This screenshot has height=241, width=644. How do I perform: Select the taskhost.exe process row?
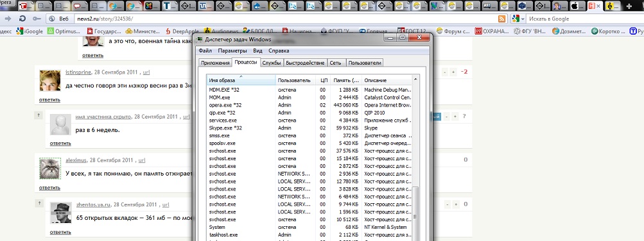(309, 235)
